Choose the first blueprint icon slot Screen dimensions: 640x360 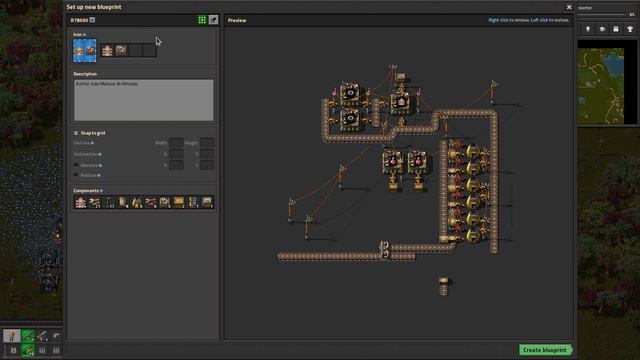107,51
